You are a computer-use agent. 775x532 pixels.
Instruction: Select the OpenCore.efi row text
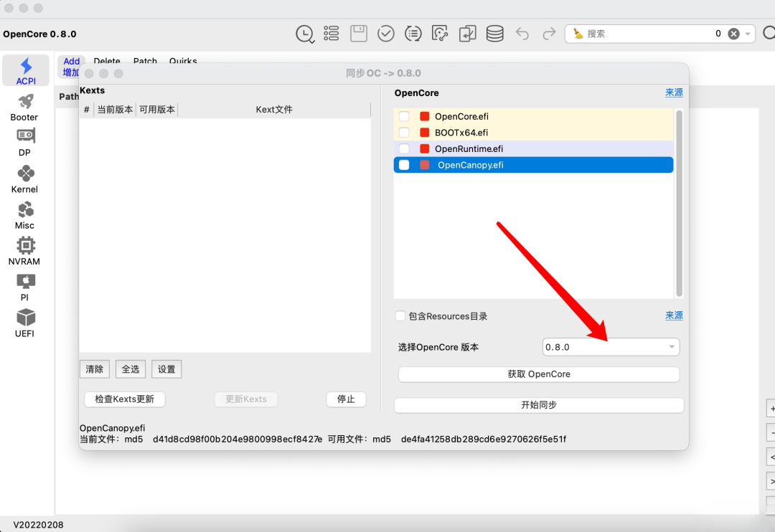tap(461, 116)
